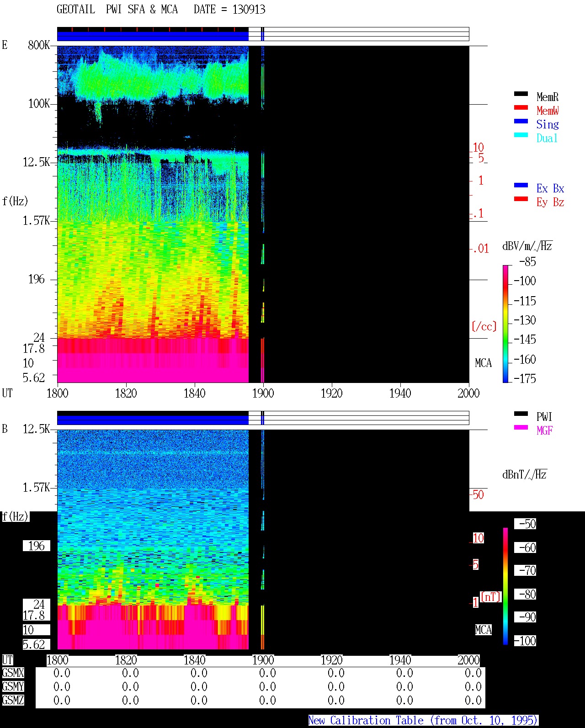Click the 12.5K frequency label on the B panel
This screenshot has height=728, width=585.
pos(37,429)
